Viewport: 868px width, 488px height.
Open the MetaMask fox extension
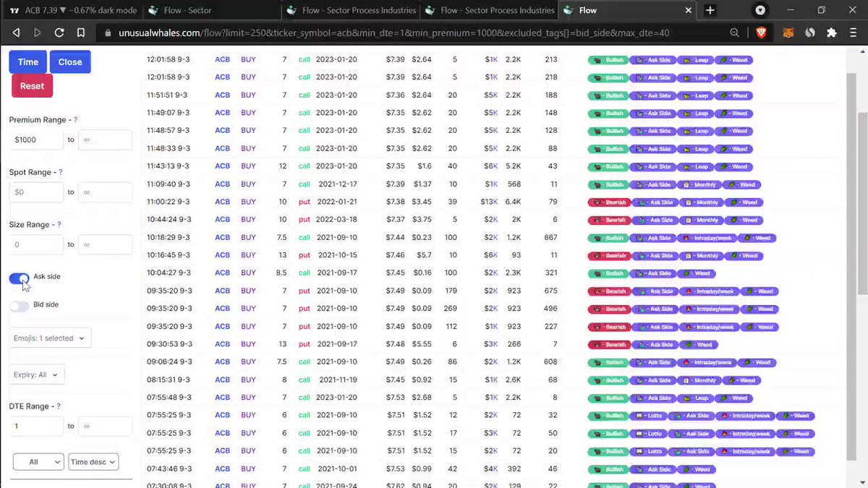(x=790, y=33)
